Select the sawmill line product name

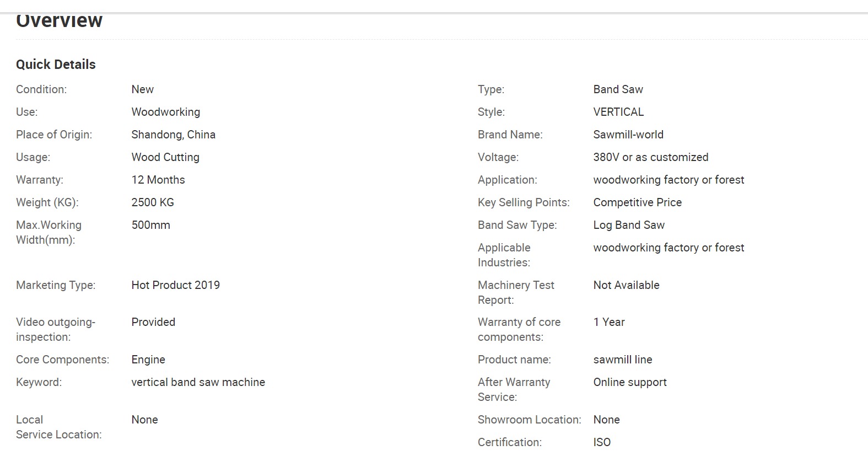(623, 360)
